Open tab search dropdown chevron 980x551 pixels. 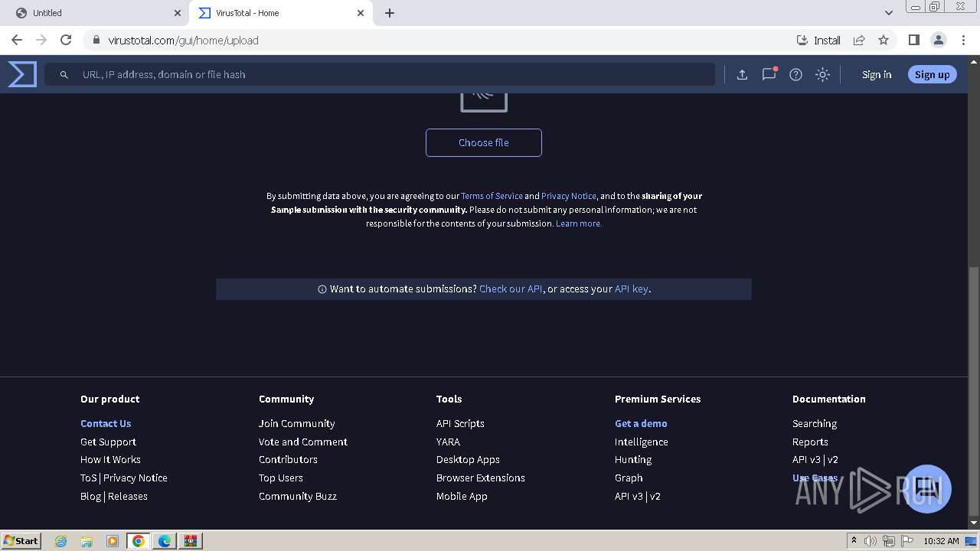(x=888, y=13)
